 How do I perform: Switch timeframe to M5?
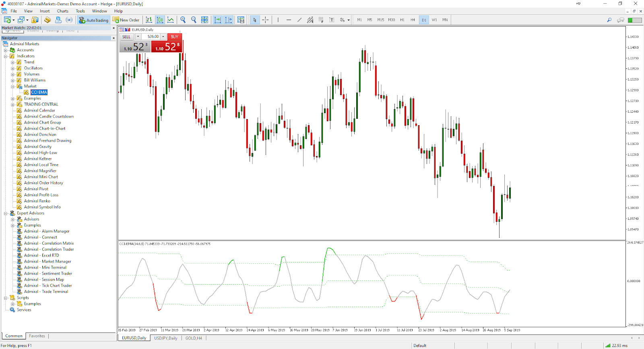[369, 20]
